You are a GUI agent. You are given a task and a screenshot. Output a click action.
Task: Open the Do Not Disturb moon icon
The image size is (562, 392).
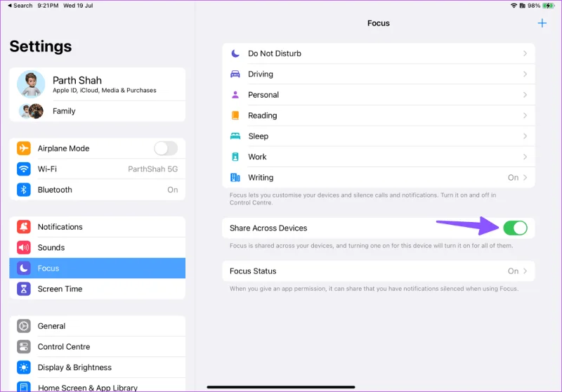pos(235,53)
